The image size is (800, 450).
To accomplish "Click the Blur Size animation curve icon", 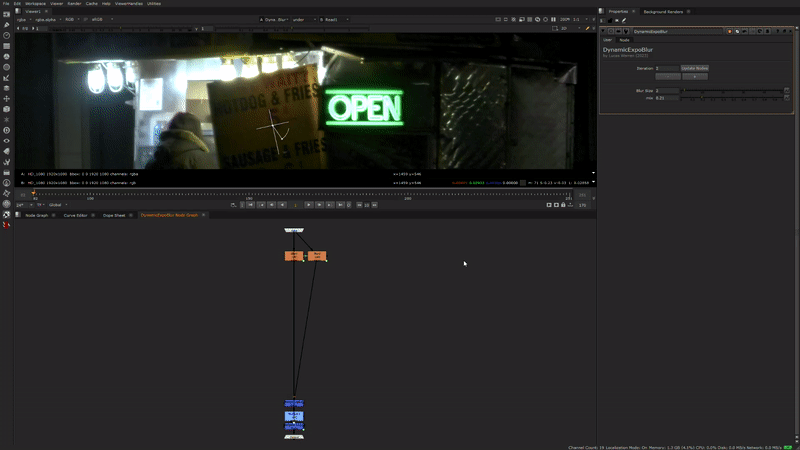I will pos(787,90).
